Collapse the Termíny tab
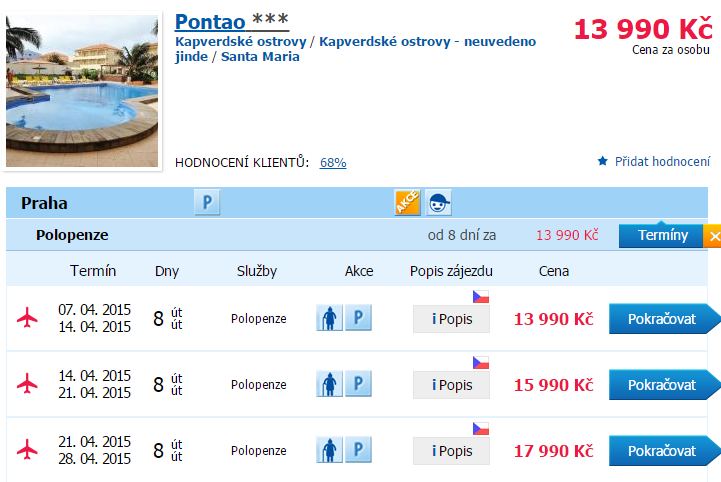Viewport: 721px width, 482px height. click(661, 235)
